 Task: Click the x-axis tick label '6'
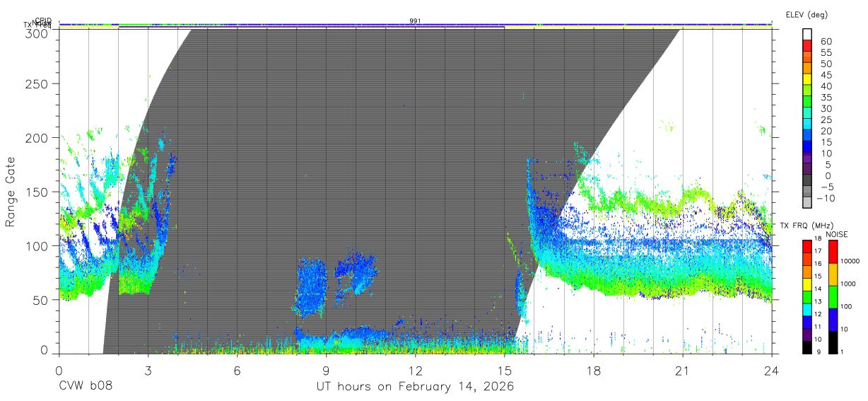click(x=237, y=371)
